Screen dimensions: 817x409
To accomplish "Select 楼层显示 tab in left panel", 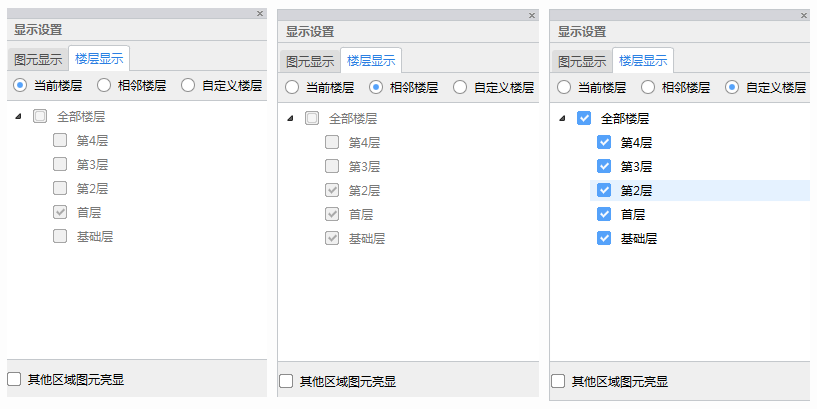I will pyautogui.click(x=99, y=58).
